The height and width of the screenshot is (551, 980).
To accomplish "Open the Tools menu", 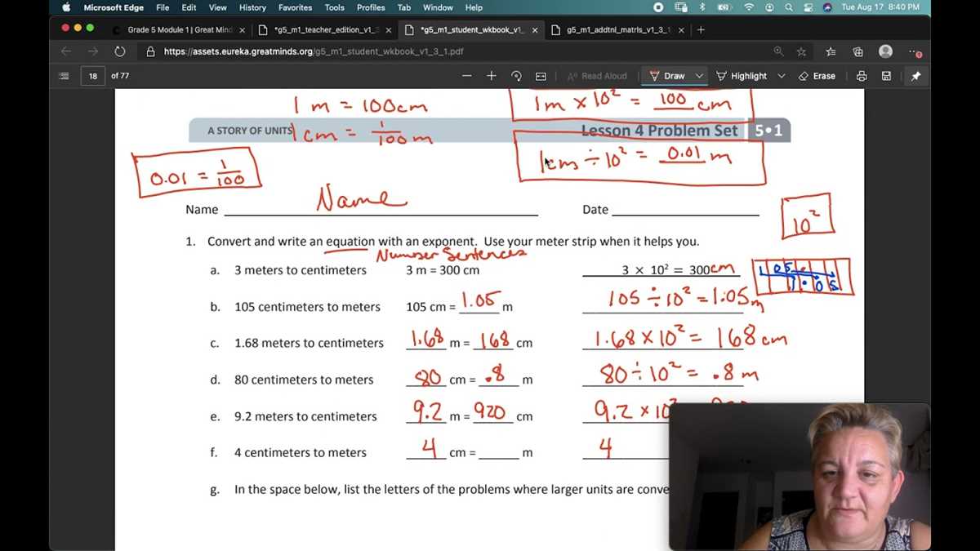I will click(x=335, y=7).
